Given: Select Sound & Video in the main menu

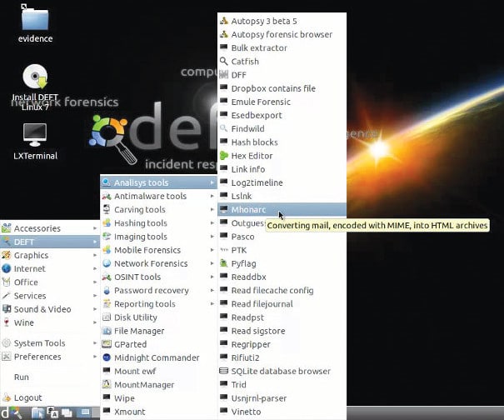Looking at the screenshot, I should (x=50, y=309).
